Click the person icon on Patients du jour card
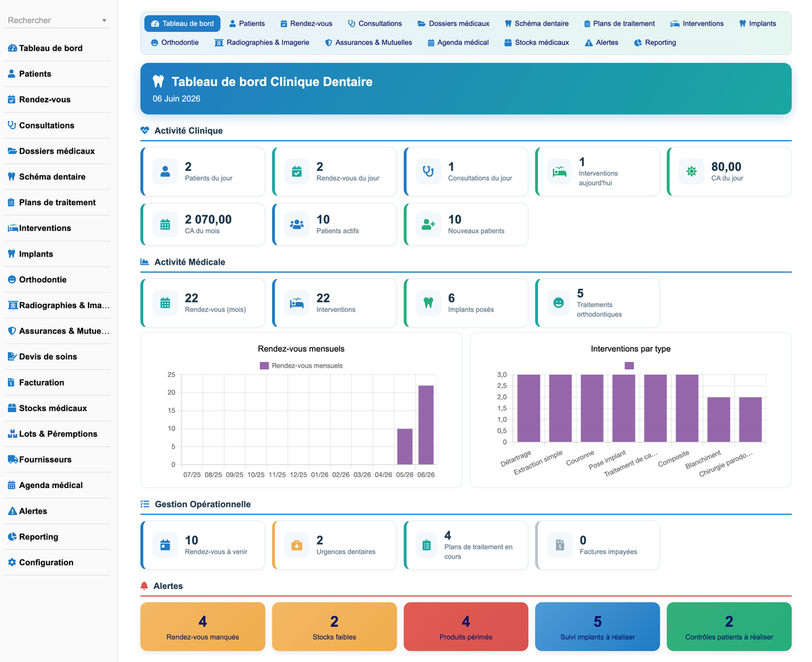The image size is (812, 662). coord(165,172)
